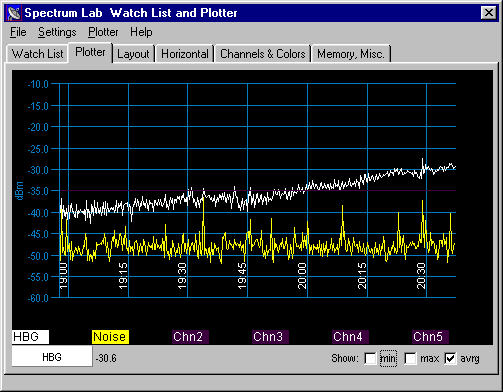Viewport: 503px width, 392px height.
Task: Click the 20:00 time marker
Action: 302,275
